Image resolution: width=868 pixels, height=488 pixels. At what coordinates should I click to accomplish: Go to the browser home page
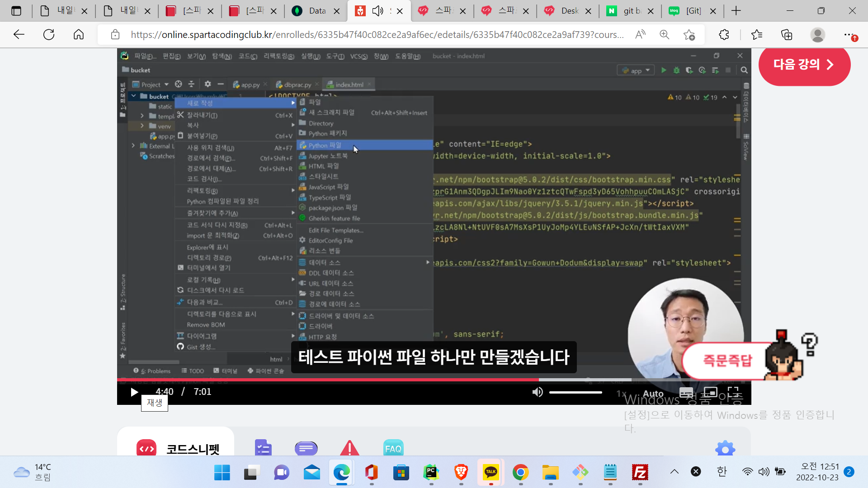point(79,34)
